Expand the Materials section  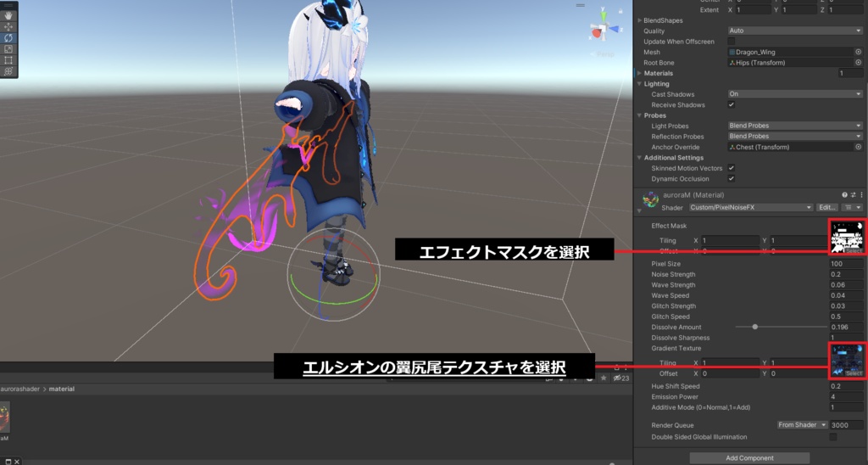click(x=639, y=73)
